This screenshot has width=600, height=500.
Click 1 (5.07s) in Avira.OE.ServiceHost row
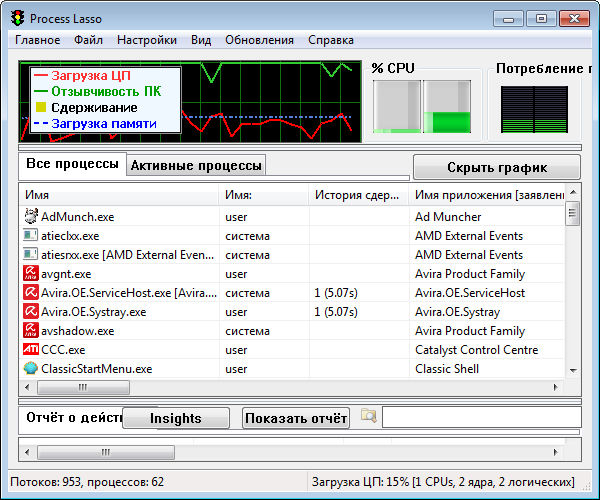[336, 293]
